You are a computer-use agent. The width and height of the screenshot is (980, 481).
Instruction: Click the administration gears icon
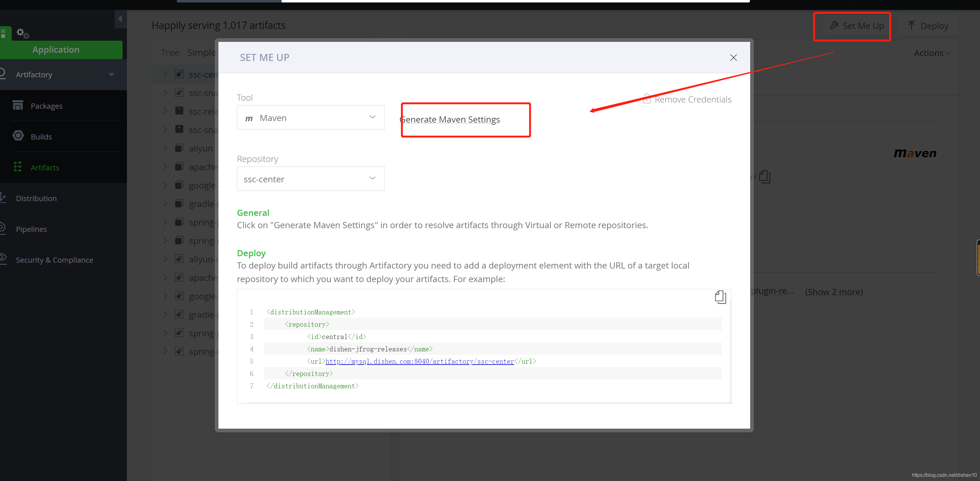22,33
